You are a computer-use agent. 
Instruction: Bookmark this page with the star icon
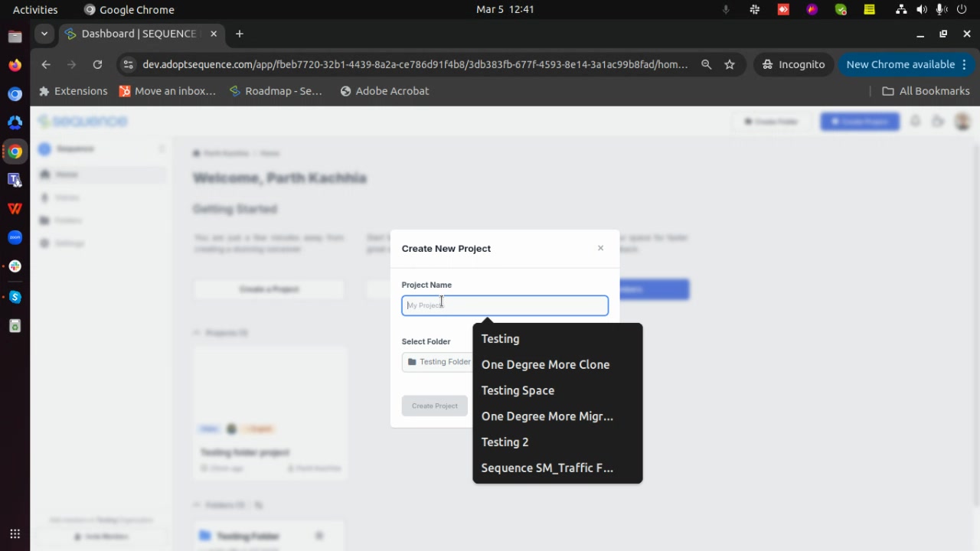[x=730, y=65]
